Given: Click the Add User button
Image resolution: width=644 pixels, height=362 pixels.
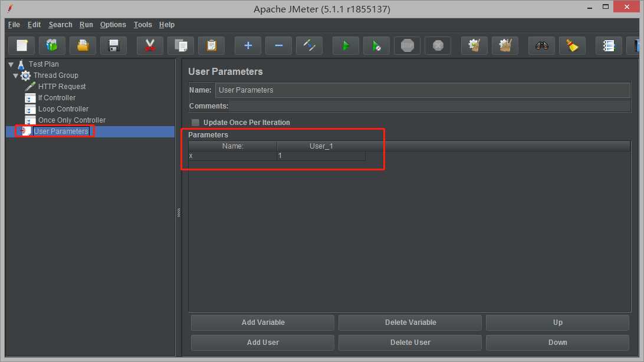Looking at the screenshot, I should 263,343.
